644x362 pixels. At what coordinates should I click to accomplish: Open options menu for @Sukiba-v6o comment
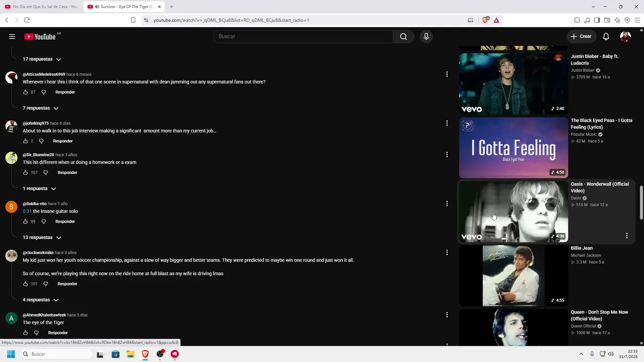tap(447, 204)
